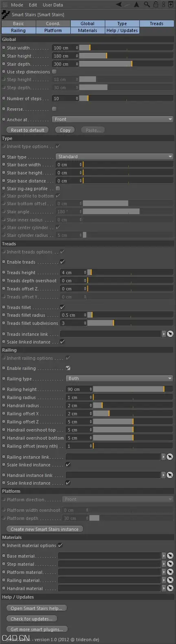Enable the Use step dimensions checkbox

54,72
